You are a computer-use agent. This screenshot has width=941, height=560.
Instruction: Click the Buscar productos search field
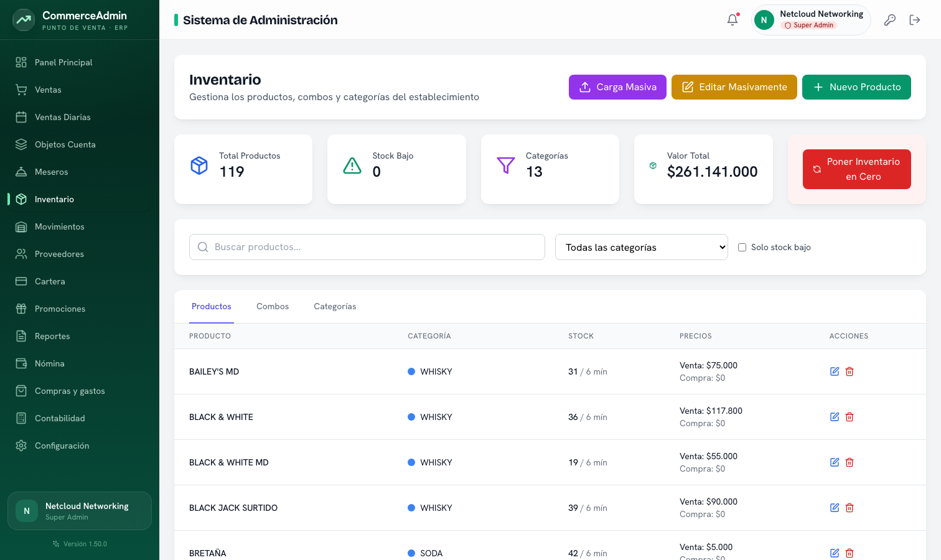pos(367,247)
